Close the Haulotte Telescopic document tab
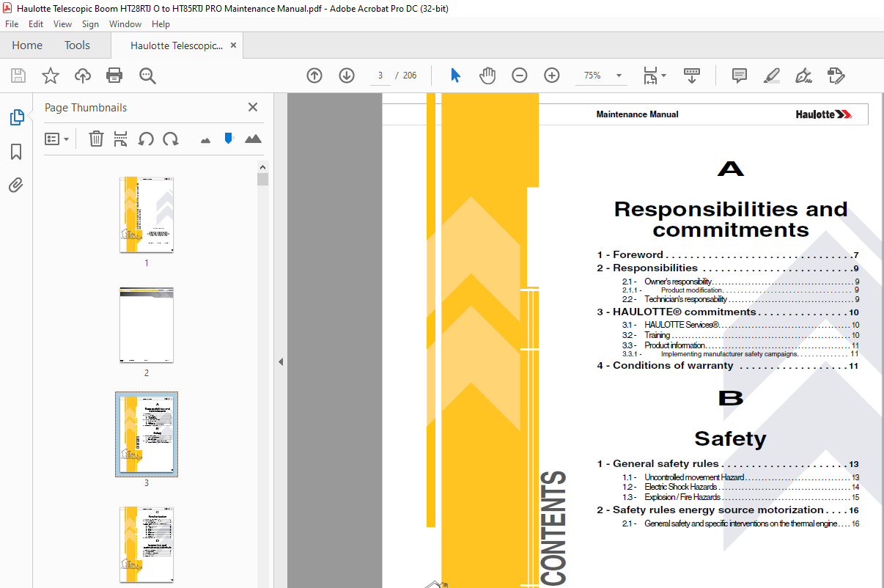Viewport: 884px width, 588px height. click(234, 45)
